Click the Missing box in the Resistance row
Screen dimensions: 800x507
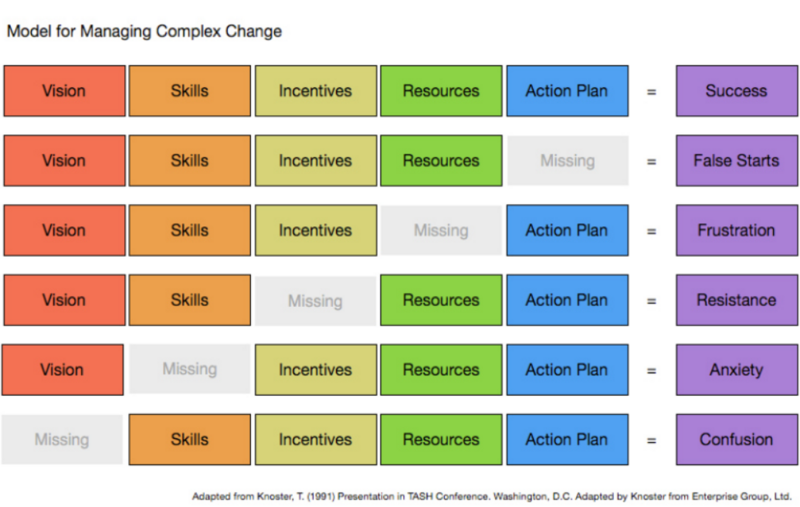click(315, 301)
